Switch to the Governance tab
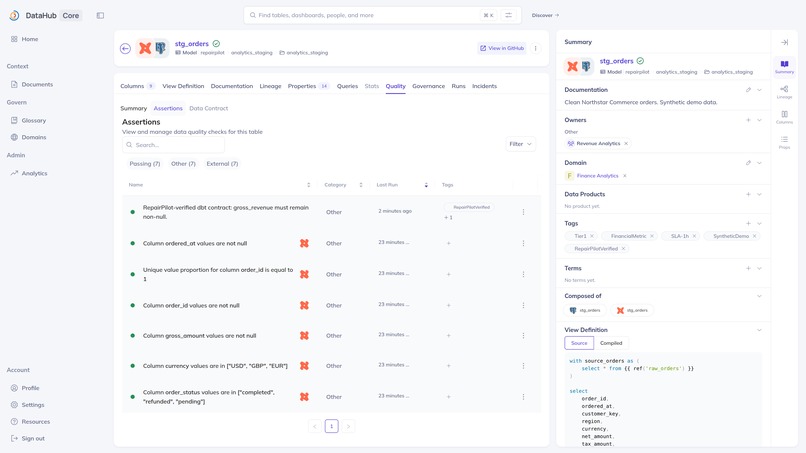Image resolution: width=806 pixels, height=453 pixels. pyautogui.click(x=428, y=86)
